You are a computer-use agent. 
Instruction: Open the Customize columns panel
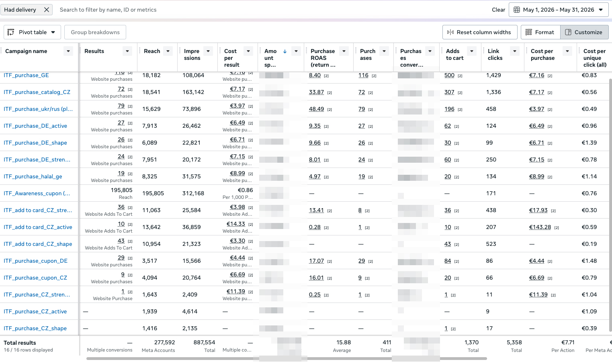584,32
